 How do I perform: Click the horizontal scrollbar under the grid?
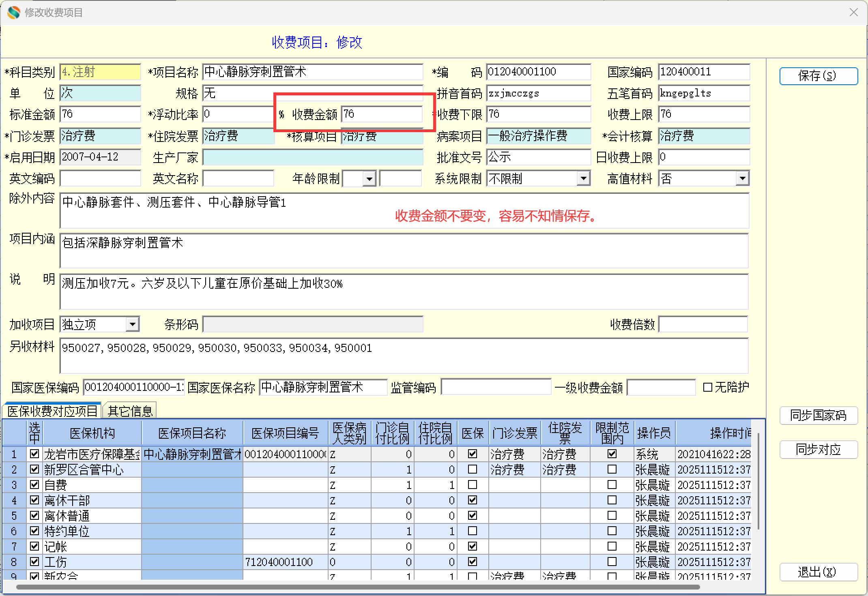tap(357, 587)
